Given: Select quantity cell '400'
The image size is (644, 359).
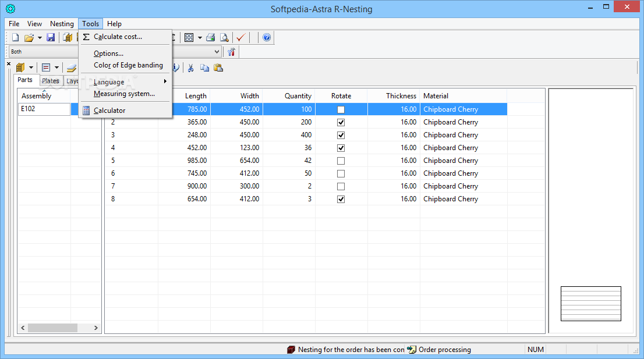Looking at the screenshot, I should pyautogui.click(x=289, y=135).
